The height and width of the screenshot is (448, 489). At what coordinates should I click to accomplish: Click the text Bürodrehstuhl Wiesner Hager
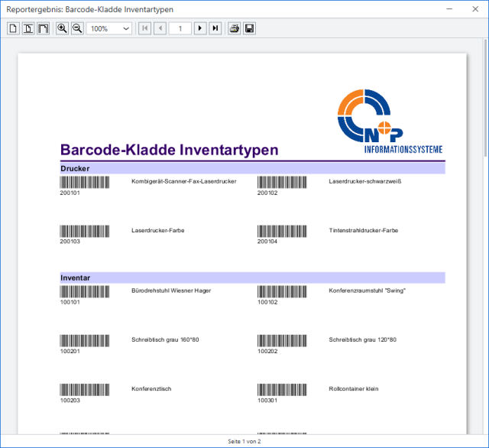coord(171,291)
